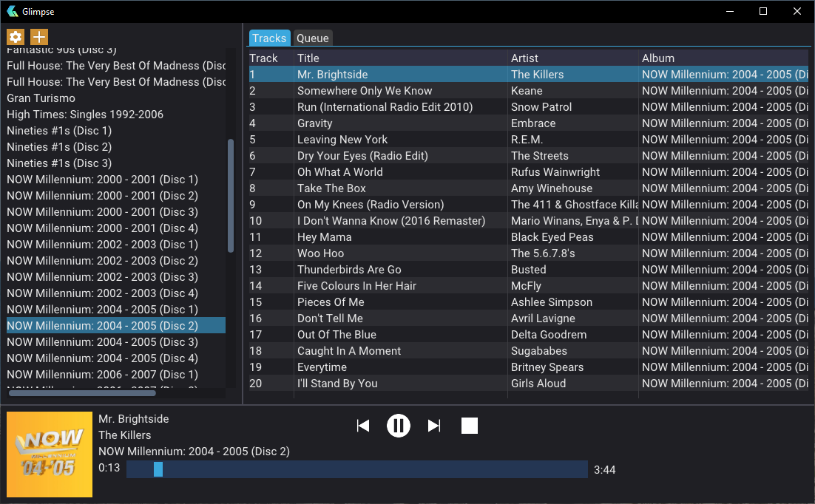Skip to the next track

coord(434,426)
